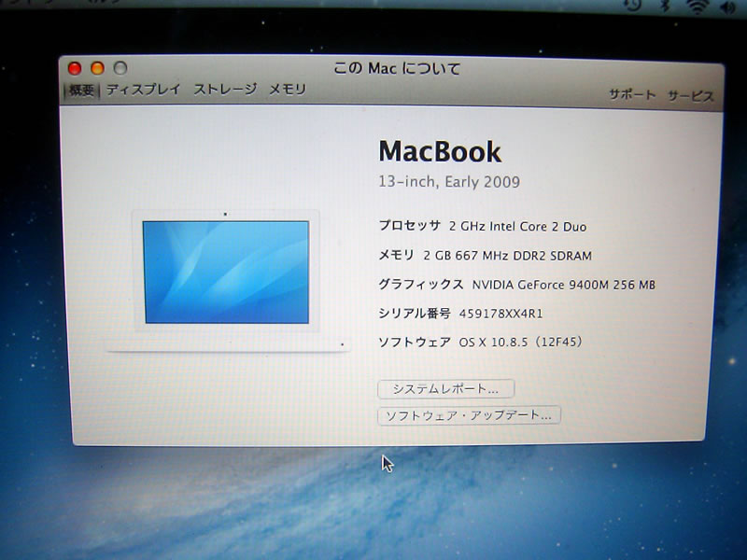Select the 概要 tab
747x560 pixels.
pyautogui.click(x=81, y=90)
